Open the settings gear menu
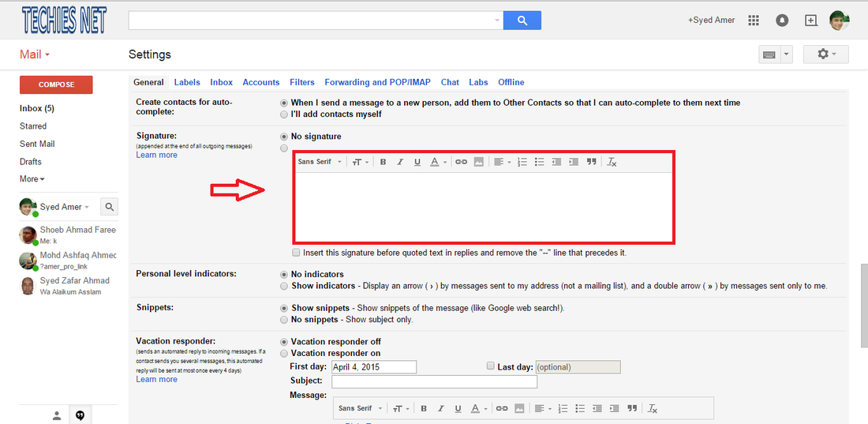 tap(826, 54)
